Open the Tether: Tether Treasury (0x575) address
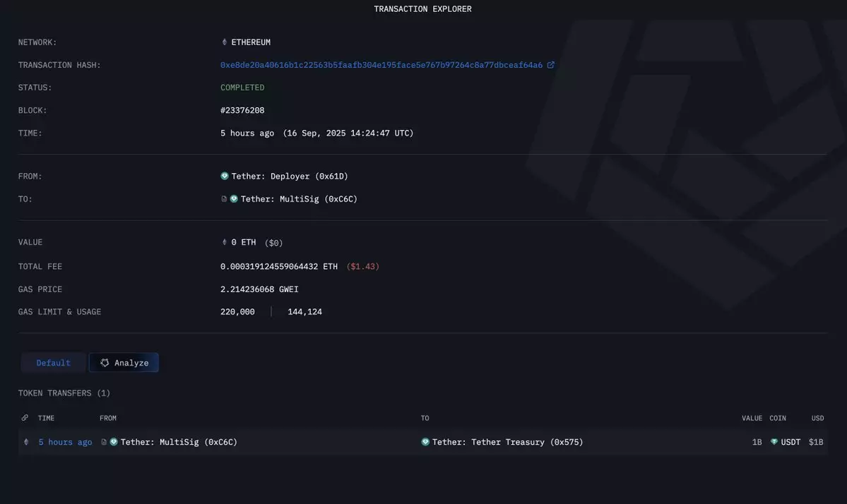847x504 pixels. pyautogui.click(x=508, y=442)
